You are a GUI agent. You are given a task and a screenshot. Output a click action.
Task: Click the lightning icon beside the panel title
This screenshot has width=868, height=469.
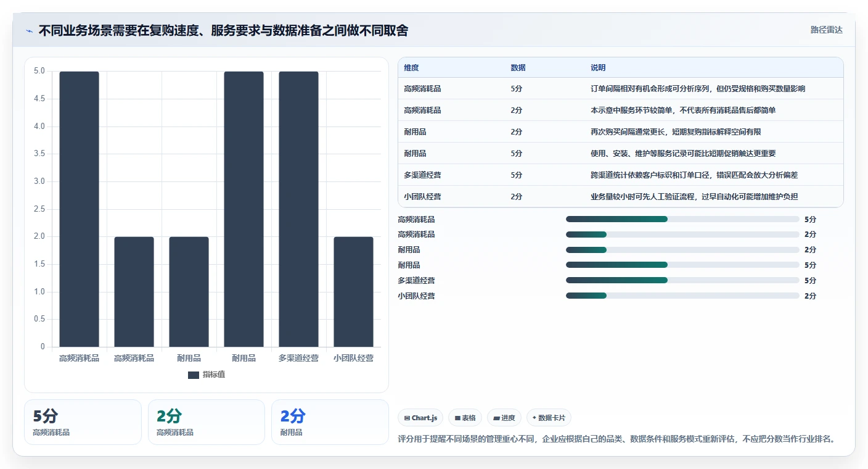click(29, 31)
